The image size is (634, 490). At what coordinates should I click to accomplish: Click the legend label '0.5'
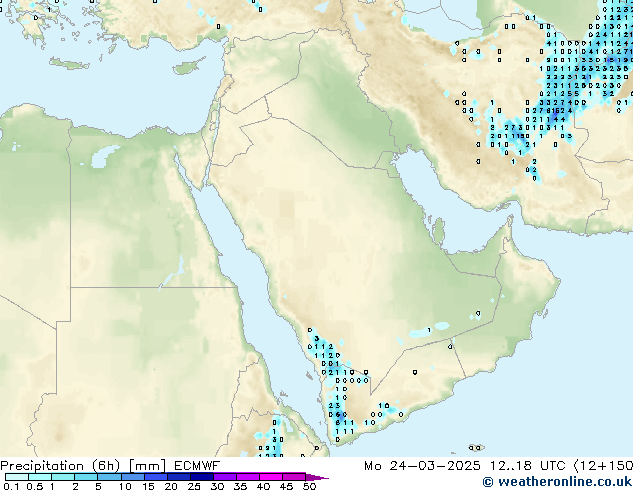point(35,486)
